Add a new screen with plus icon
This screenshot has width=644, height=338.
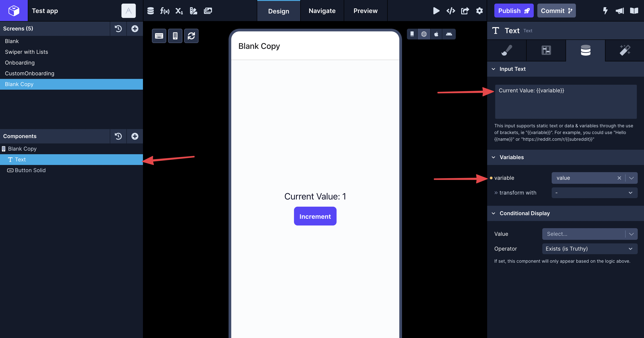pos(135,28)
